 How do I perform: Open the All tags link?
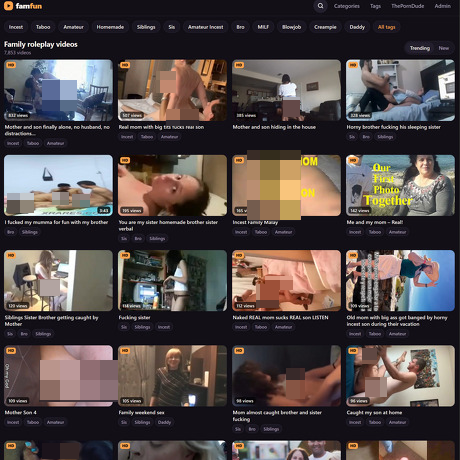pyautogui.click(x=386, y=27)
